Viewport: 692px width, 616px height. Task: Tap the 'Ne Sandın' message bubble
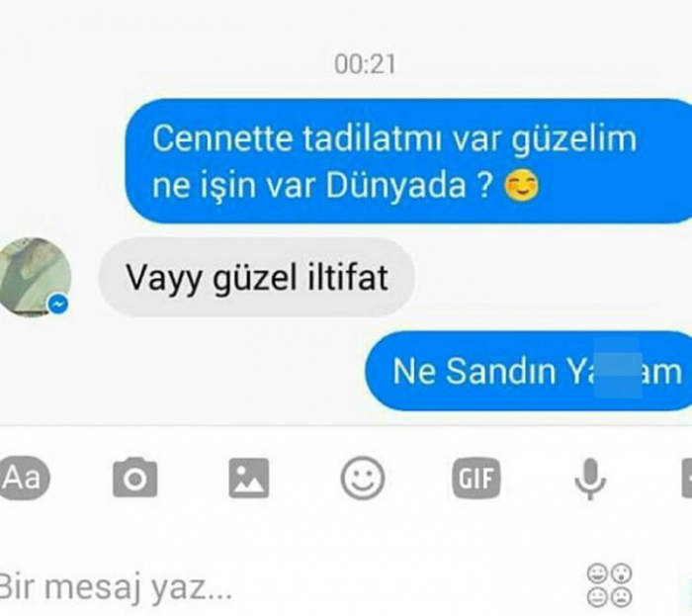(529, 371)
